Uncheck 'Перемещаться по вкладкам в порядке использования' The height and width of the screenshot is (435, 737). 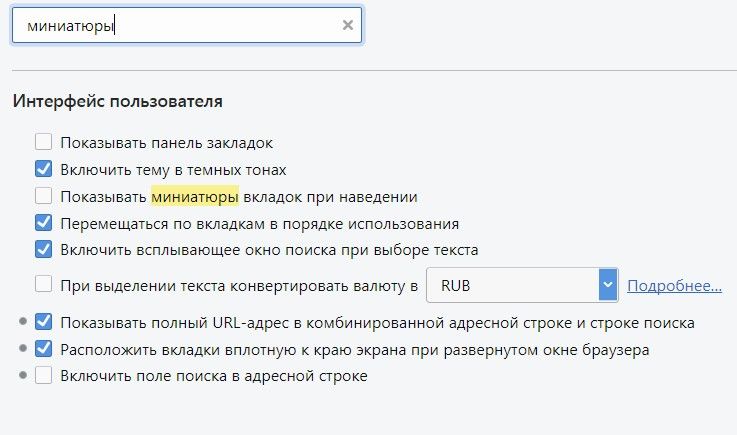click(43, 223)
